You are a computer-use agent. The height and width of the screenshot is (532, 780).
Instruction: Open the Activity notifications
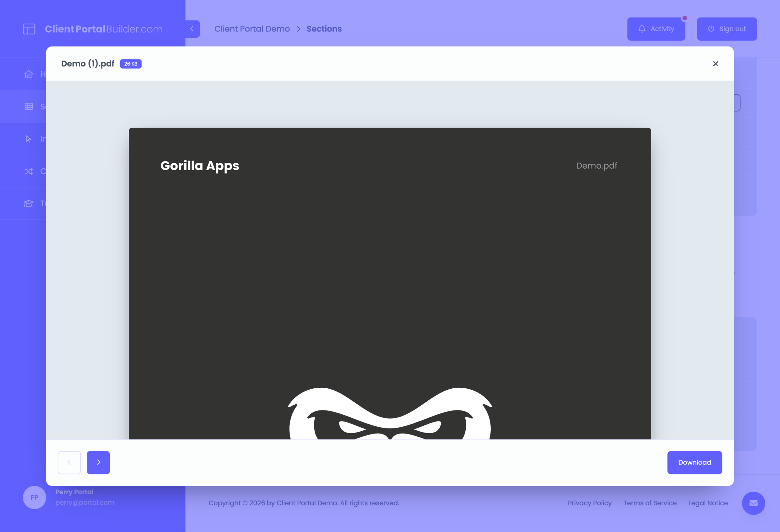click(x=656, y=29)
